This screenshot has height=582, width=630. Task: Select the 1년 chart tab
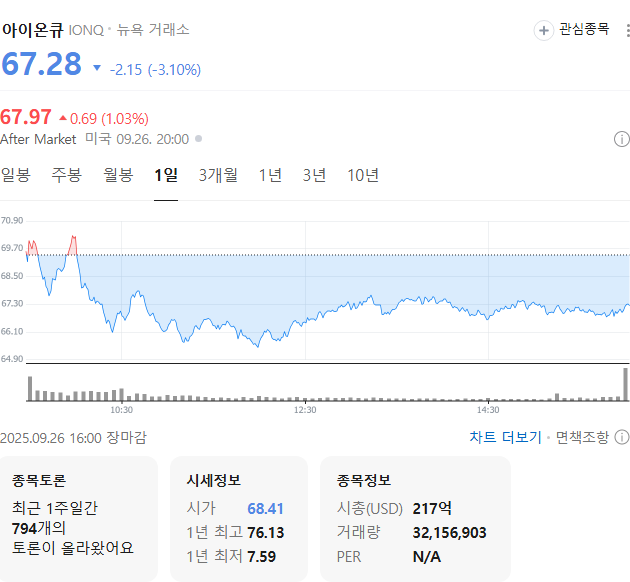[x=270, y=175]
